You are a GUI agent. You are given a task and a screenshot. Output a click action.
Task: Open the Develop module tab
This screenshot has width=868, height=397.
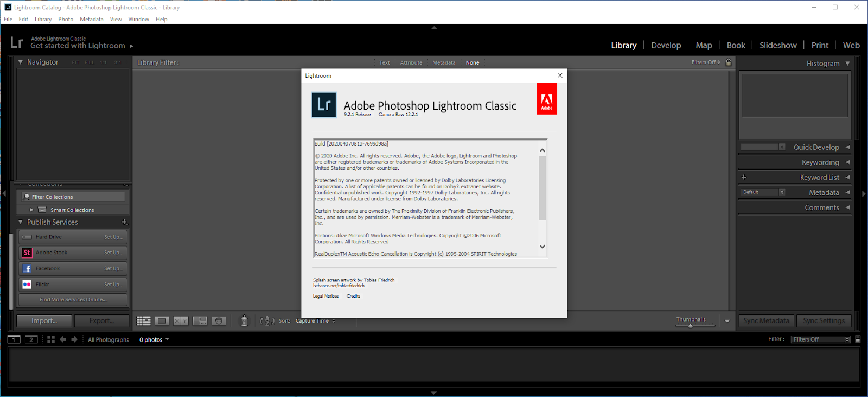(x=666, y=45)
